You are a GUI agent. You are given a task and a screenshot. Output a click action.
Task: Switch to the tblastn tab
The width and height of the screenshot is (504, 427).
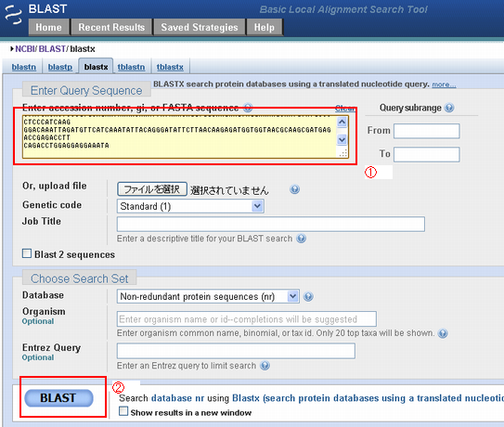tap(131, 67)
